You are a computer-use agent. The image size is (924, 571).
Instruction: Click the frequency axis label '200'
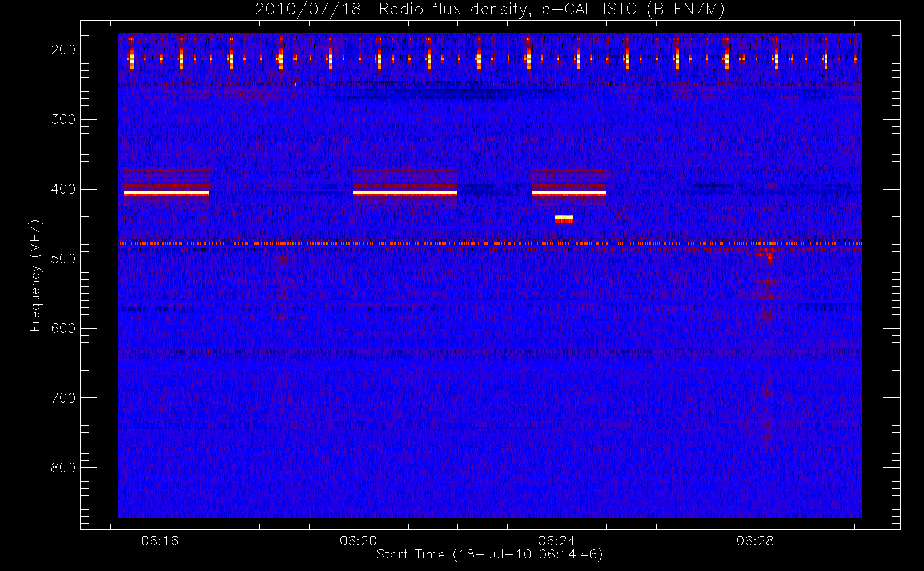tap(63, 50)
